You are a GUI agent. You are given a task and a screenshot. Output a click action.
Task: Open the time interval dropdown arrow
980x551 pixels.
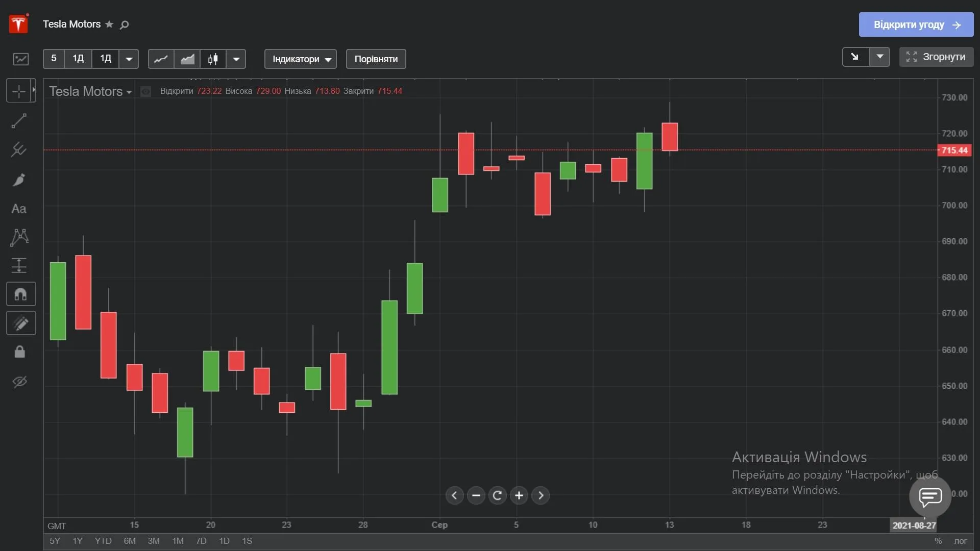[x=129, y=59]
